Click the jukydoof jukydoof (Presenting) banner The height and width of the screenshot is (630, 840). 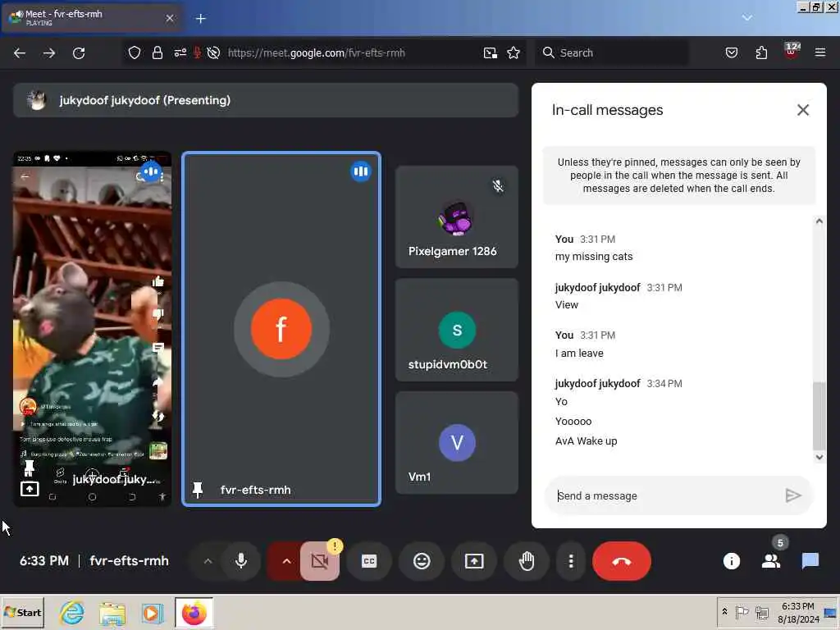pos(266,100)
